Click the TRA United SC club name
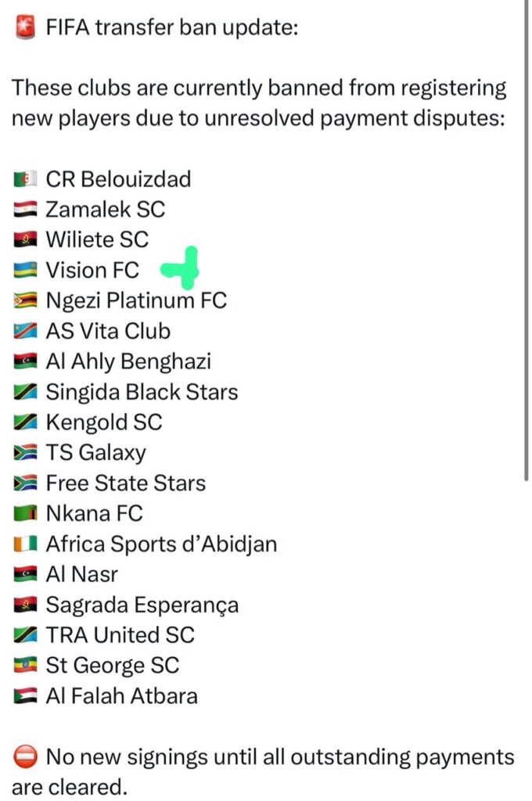This screenshot has height=801, width=532. point(120,635)
